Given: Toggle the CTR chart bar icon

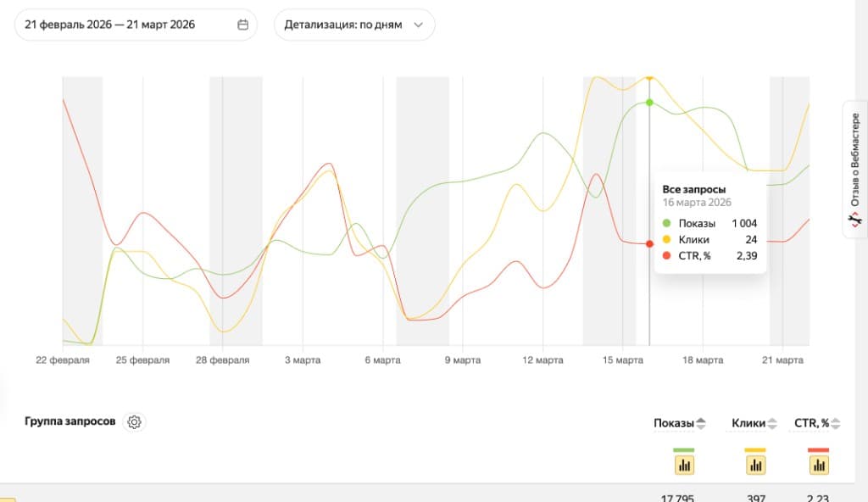Looking at the screenshot, I should pos(818,465).
